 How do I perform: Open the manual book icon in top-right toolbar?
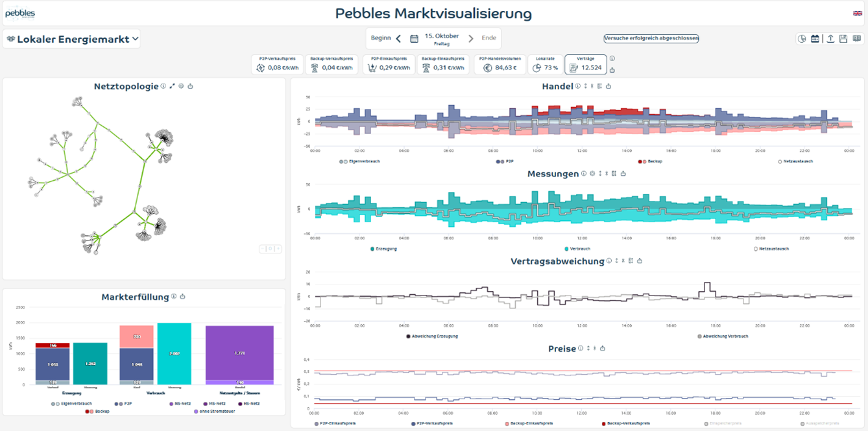pos(857,39)
